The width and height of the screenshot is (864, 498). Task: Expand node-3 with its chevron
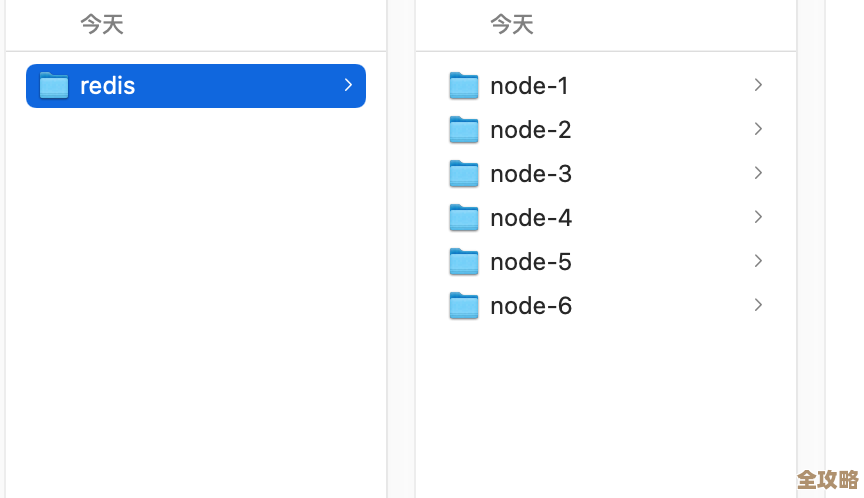click(x=758, y=173)
